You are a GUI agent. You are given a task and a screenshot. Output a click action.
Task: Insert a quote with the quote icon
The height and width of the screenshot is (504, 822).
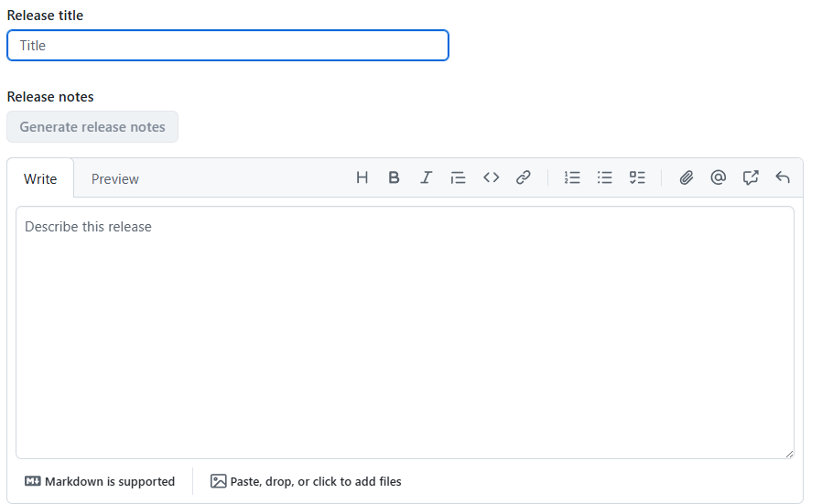pos(459,177)
